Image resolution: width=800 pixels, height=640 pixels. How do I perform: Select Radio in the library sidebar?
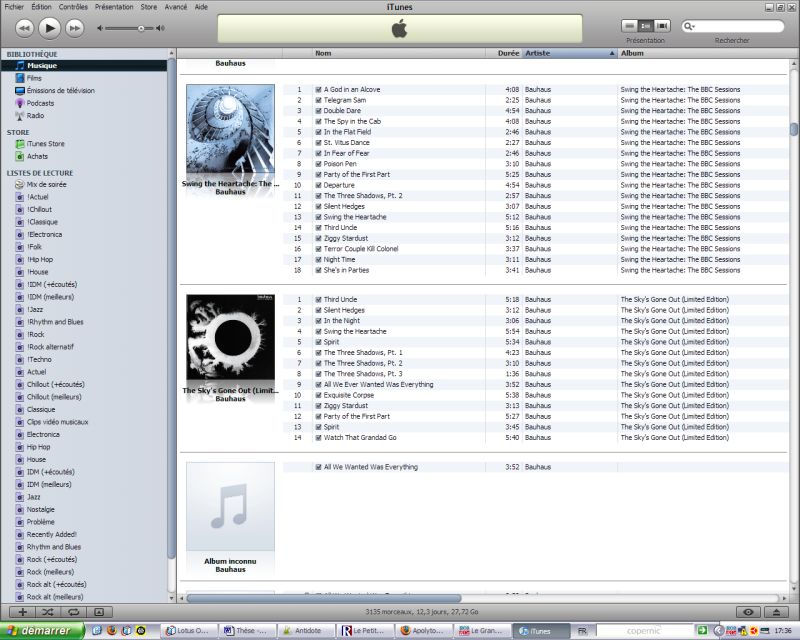tap(35, 115)
